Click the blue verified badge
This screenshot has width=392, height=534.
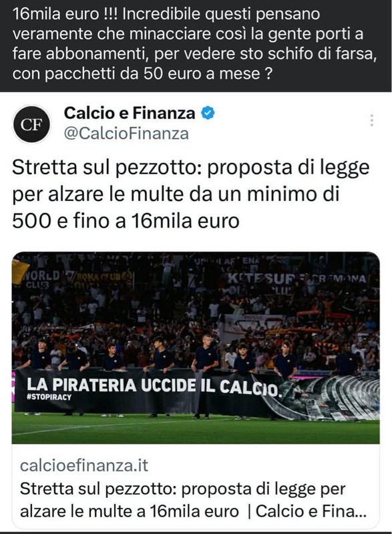208,113
